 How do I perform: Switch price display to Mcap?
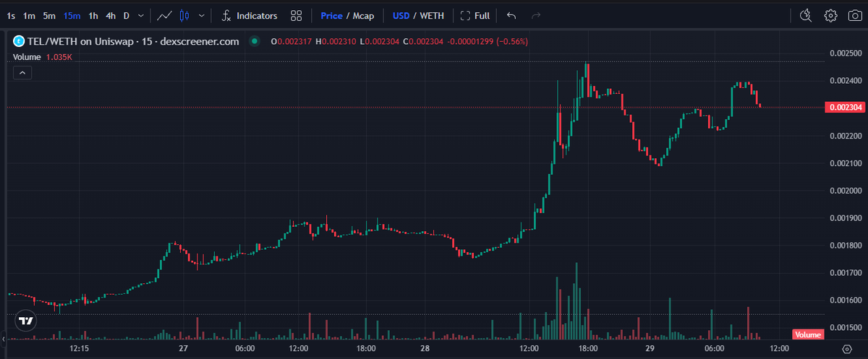(x=362, y=15)
